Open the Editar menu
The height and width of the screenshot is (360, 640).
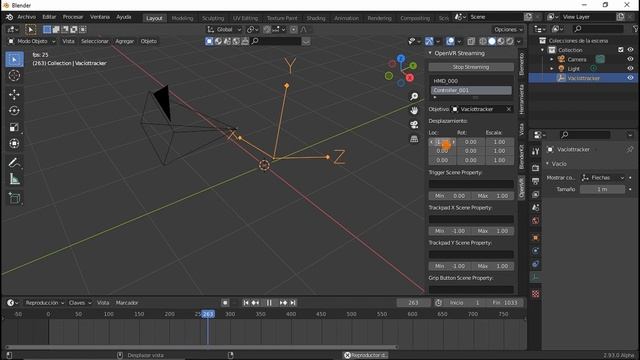coord(49,17)
